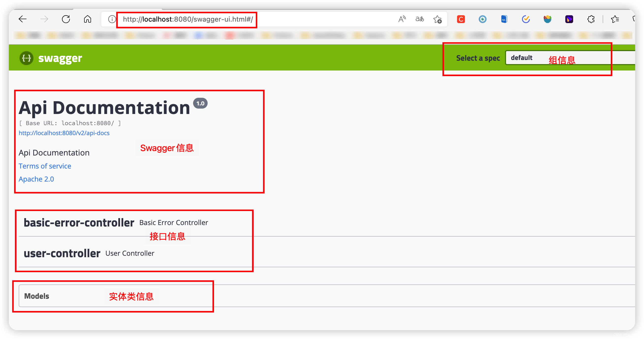Screen dimensions: 644x339
Task: Open the Select a spec default dropdown
Action: (570, 58)
